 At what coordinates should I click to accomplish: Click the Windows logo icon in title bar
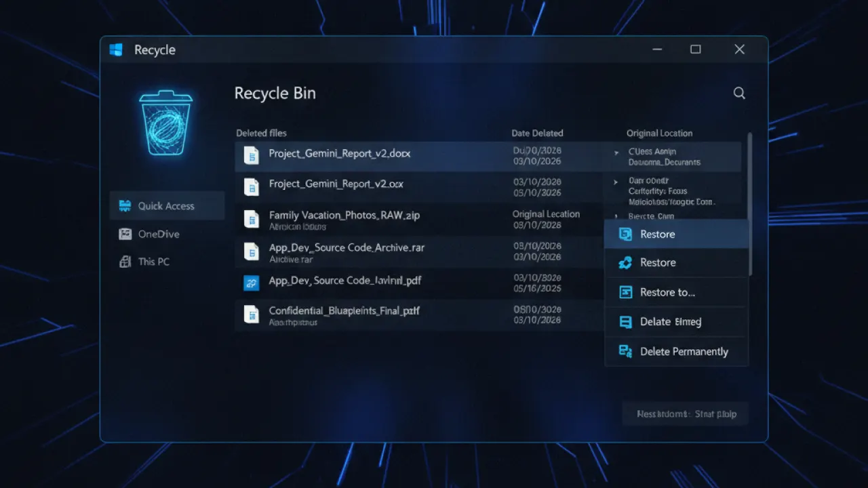(x=117, y=50)
